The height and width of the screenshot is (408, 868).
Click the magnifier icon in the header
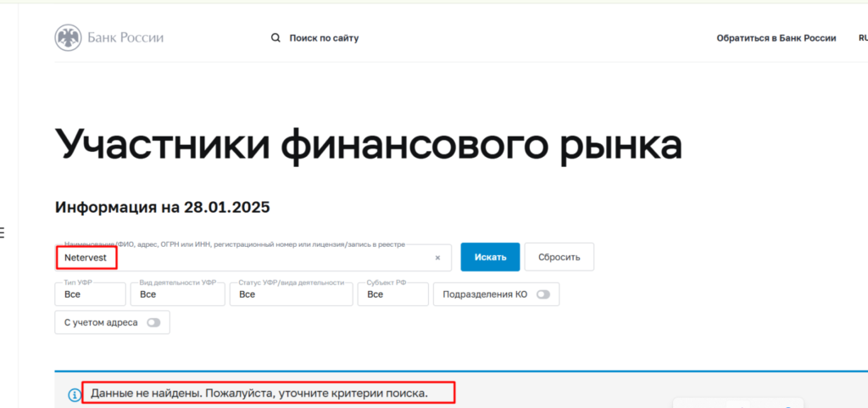[275, 38]
